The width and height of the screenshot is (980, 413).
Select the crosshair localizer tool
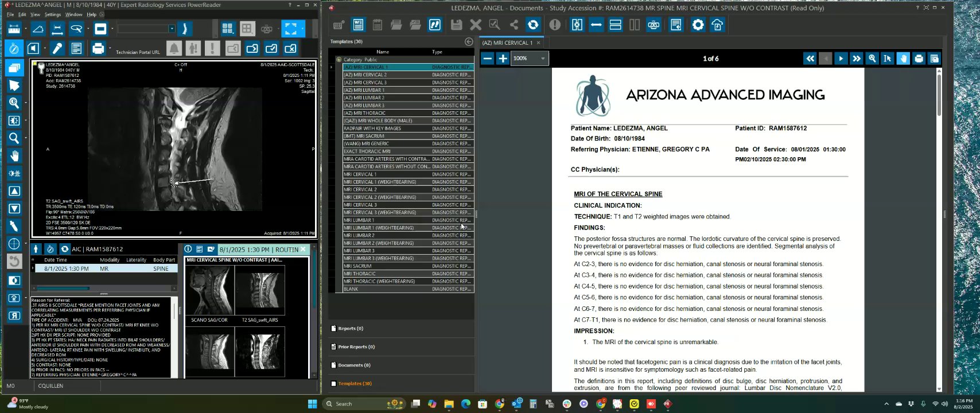pyautogui.click(x=14, y=244)
